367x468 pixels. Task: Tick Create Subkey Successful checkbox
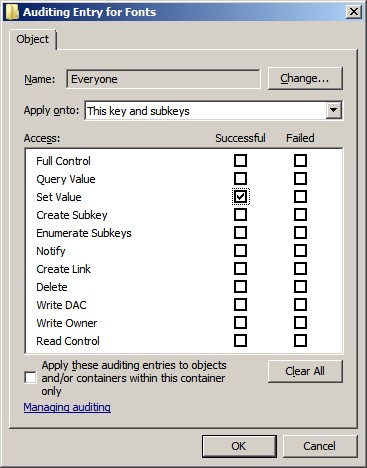[240, 215]
